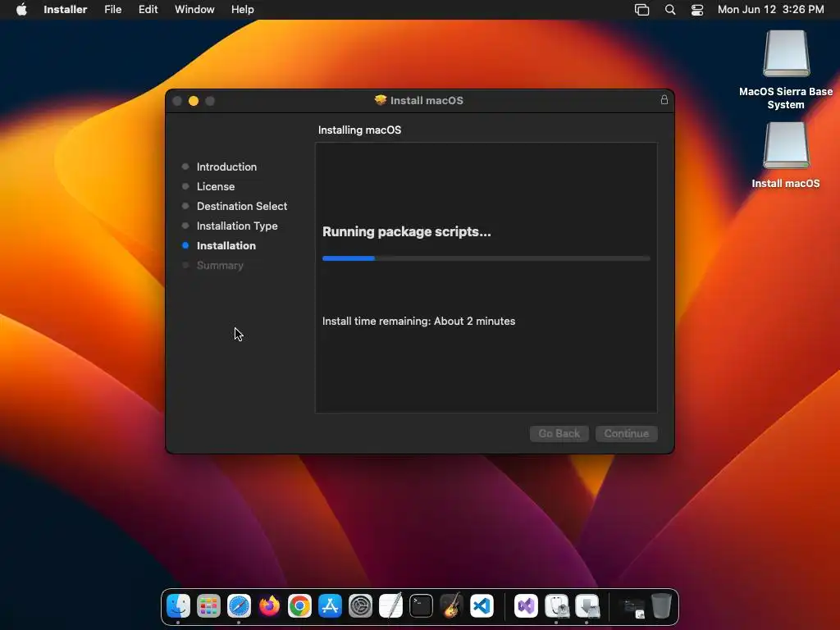Open Spotlight search in menu bar

670,10
